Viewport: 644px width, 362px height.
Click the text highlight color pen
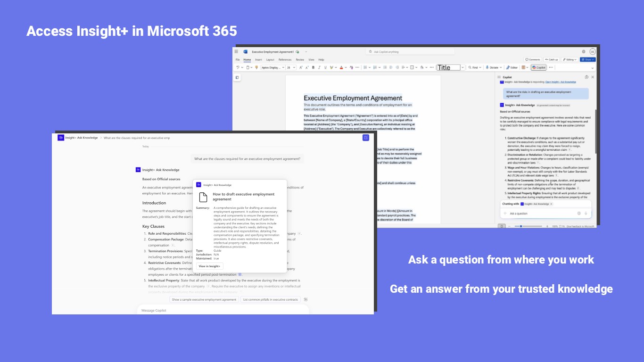coord(331,67)
